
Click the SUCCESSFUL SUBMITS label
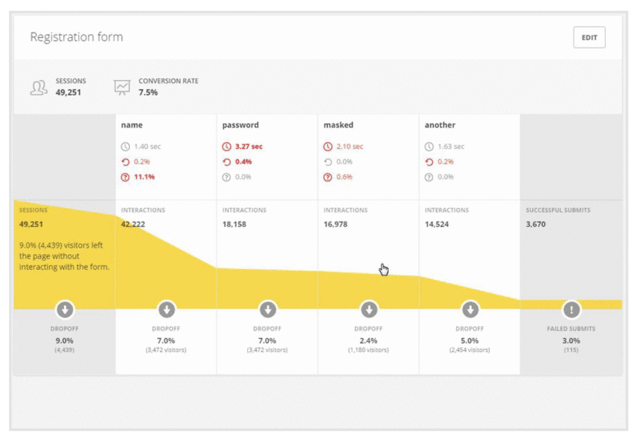tap(558, 210)
